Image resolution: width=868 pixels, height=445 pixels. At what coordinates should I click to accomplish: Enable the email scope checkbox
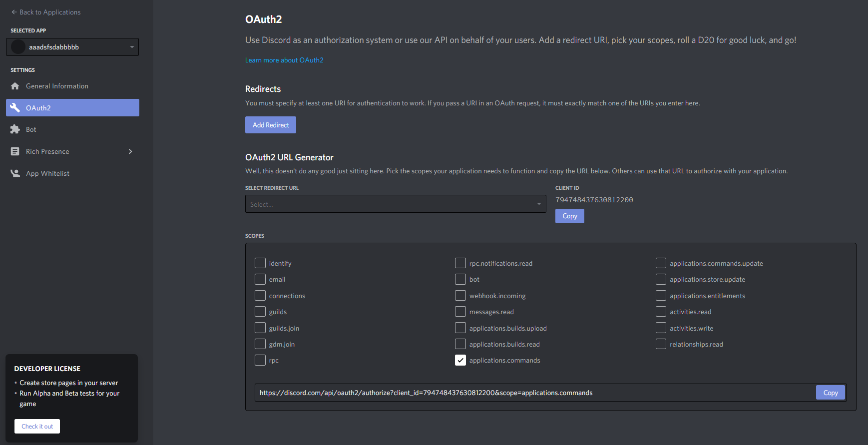tap(260, 279)
